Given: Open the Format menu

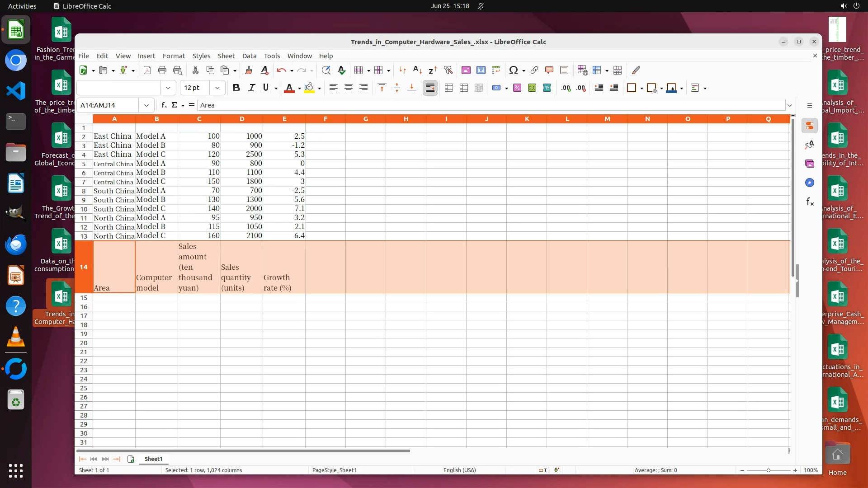Looking at the screenshot, I should (x=174, y=56).
